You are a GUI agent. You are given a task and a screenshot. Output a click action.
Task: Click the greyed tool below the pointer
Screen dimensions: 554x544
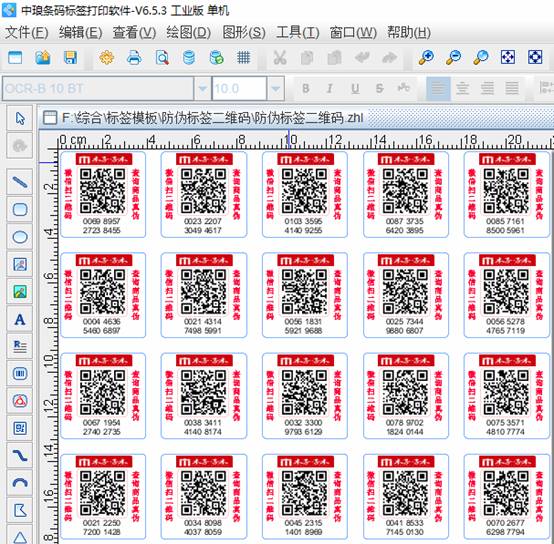pyautogui.click(x=20, y=145)
